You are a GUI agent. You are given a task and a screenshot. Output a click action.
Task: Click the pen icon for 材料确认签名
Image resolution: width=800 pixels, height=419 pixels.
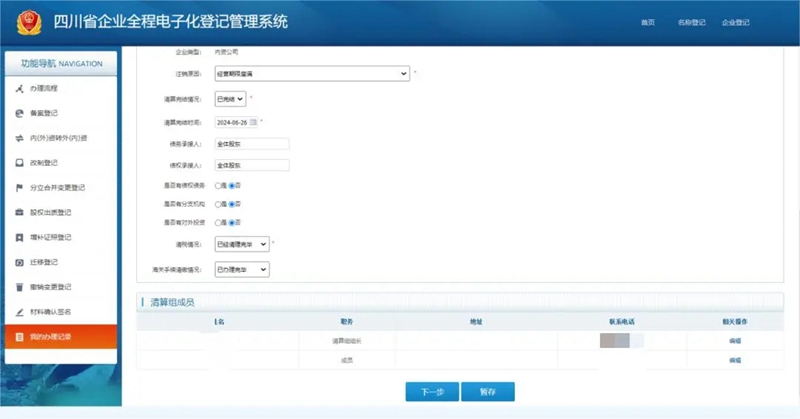point(19,312)
